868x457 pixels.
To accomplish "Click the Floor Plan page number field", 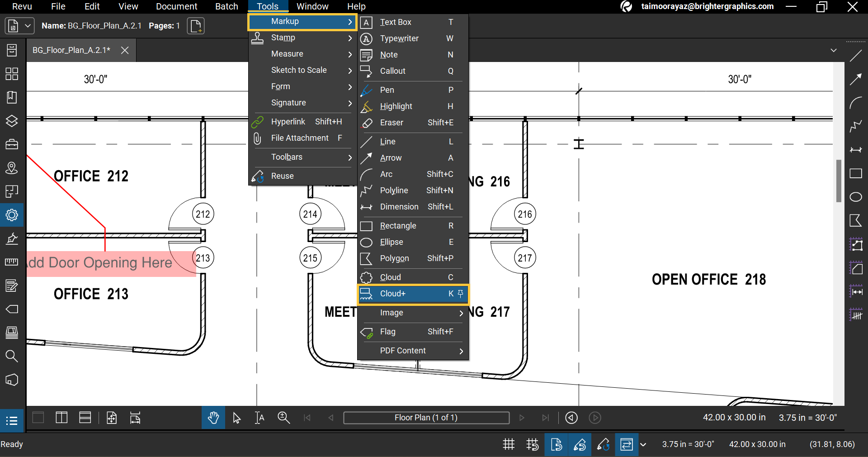I will [x=426, y=418].
